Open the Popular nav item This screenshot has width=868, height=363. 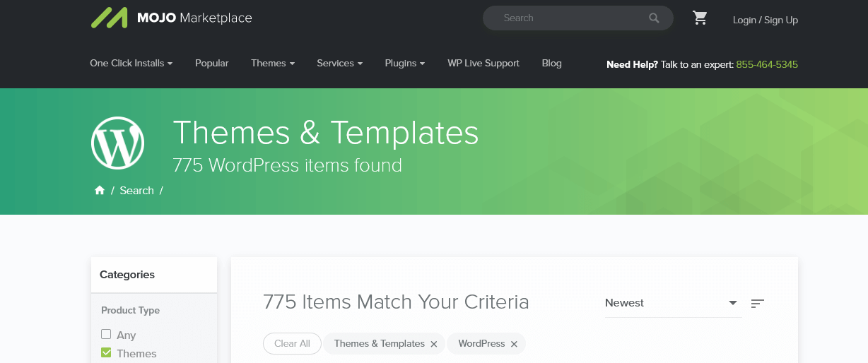[x=212, y=63]
